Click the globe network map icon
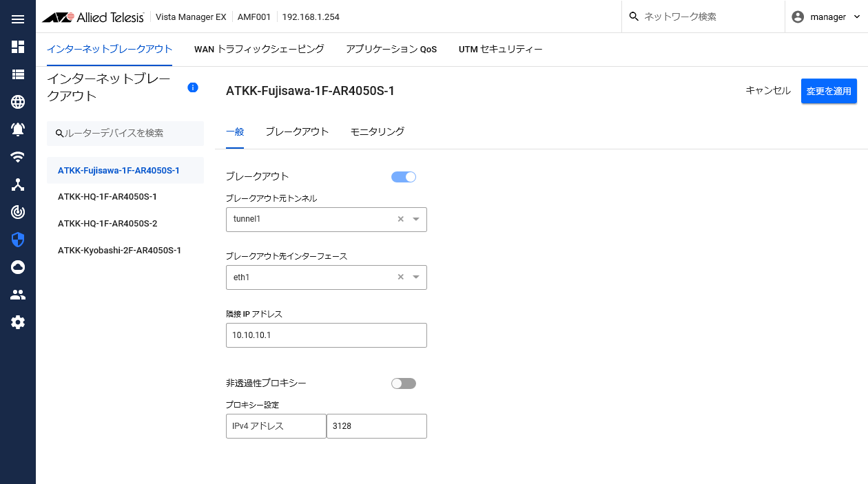The height and width of the screenshot is (484, 868). click(x=18, y=102)
